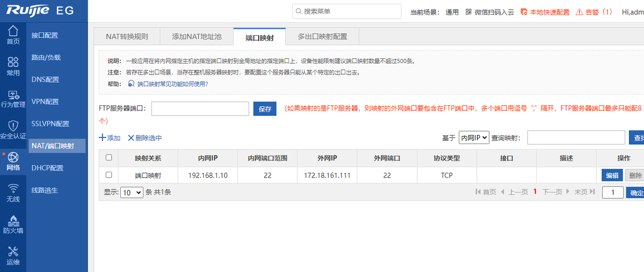Click the 告警 warning alert icon
The image size is (644, 272).
click(579, 12)
